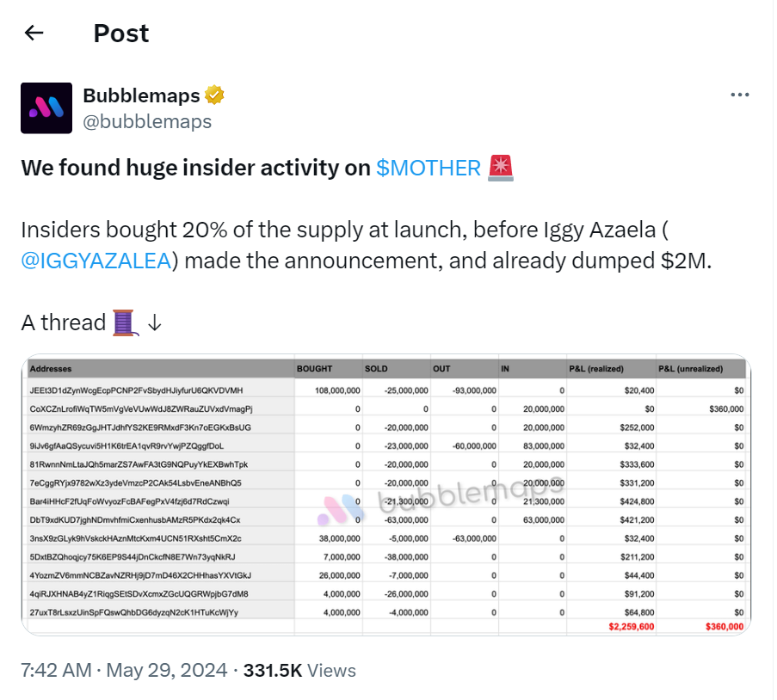Click the $360,000 unrealized total in red
Screen dimensions: 777x700
click(725, 627)
